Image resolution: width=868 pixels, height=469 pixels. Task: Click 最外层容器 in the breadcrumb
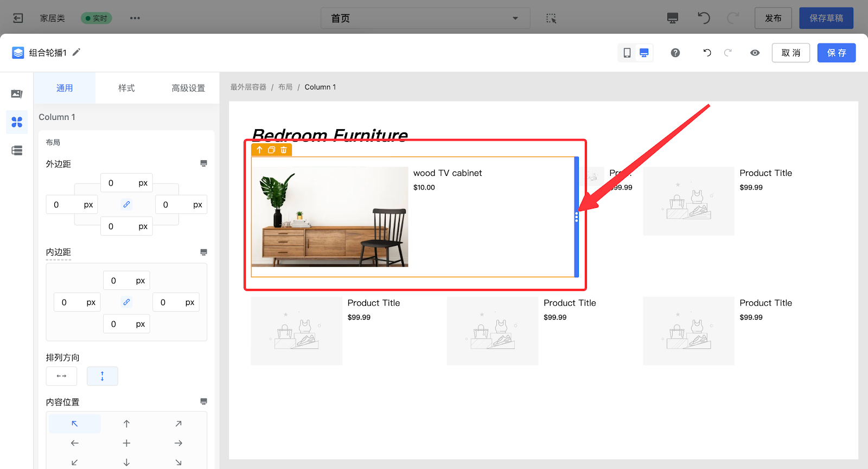(x=248, y=87)
